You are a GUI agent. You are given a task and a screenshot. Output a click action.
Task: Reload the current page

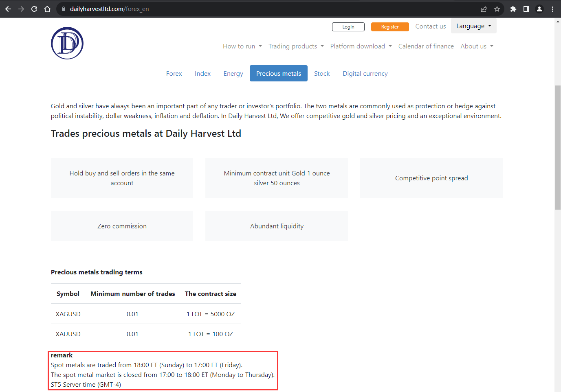pos(34,9)
